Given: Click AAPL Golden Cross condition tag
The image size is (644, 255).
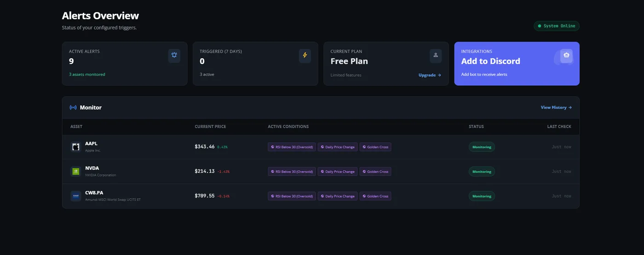Looking at the screenshot, I should (x=375, y=147).
